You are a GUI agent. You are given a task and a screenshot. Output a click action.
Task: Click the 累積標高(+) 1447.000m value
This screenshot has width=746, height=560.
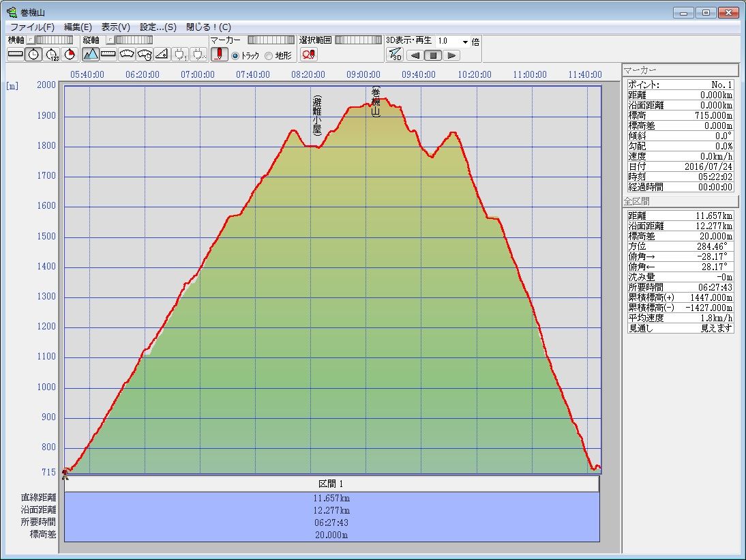tap(711, 297)
